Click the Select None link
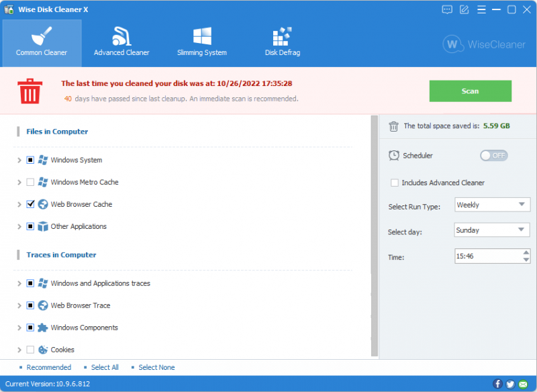 point(156,367)
